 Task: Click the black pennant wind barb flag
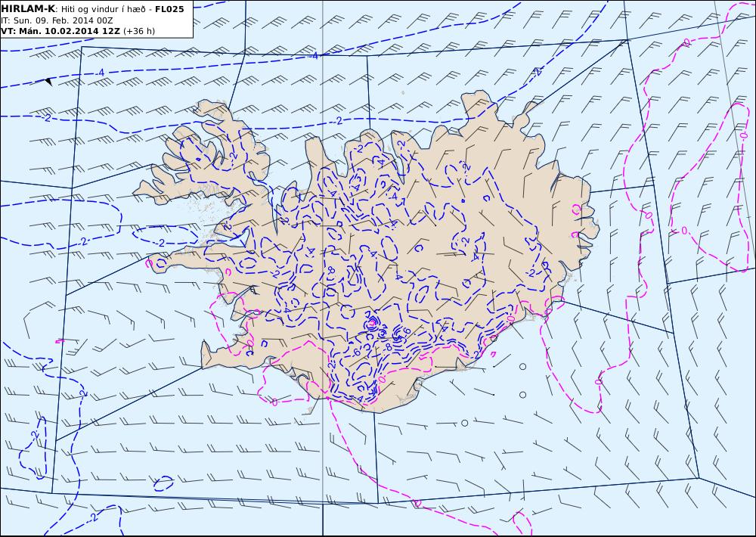click(x=48, y=82)
